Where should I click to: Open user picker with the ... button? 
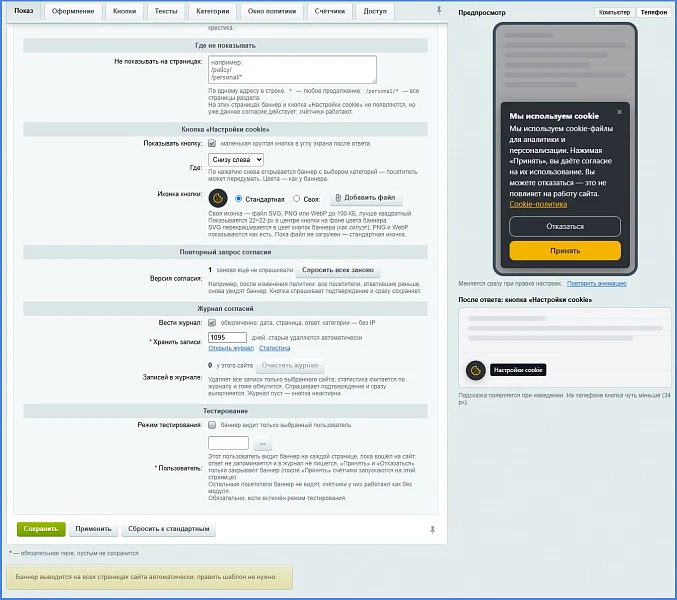click(263, 443)
